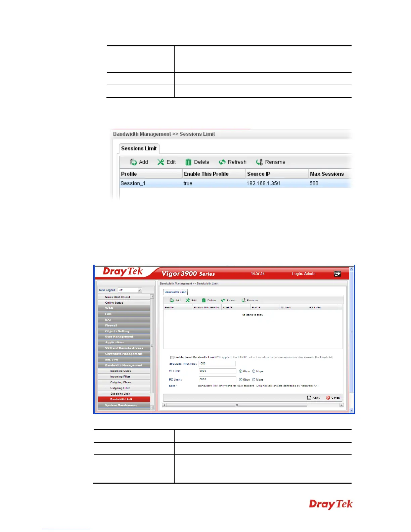411x532 pixels.
Task: Click into TX Limit input field
Action: [218, 371]
